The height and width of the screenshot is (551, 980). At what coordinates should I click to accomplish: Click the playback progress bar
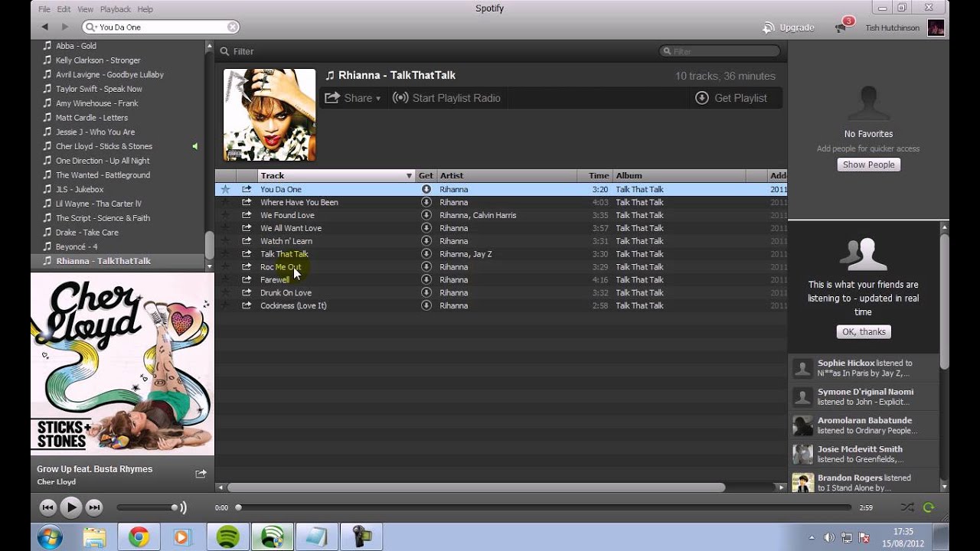pyautogui.click(x=544, y=507)
